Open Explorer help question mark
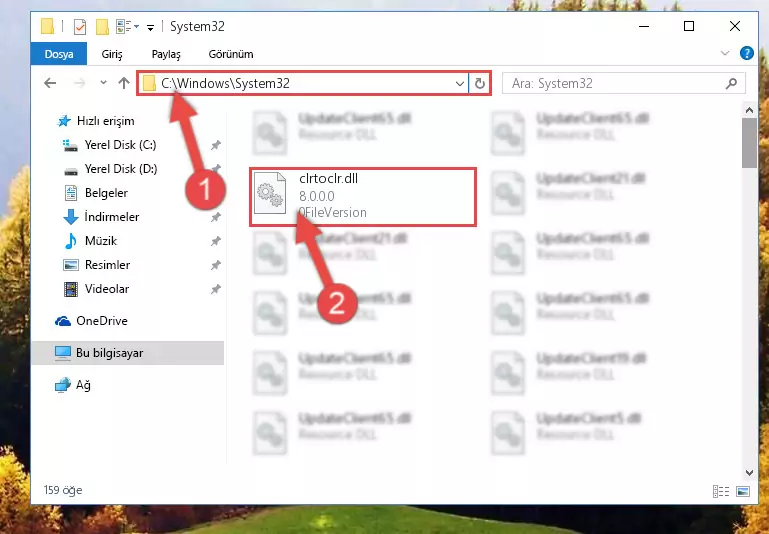Viewport: 769px width, 534px height. tap(746, 53)
